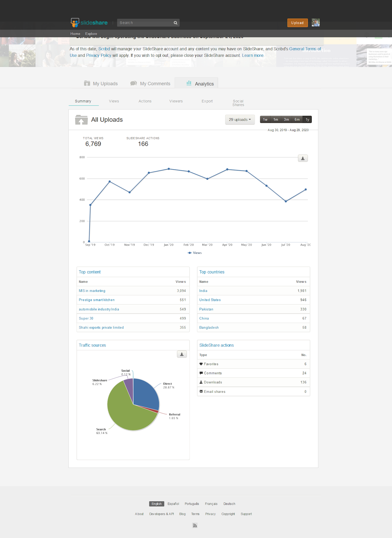Viewport: 392px width, 538px height.
Task: Click the search magnifier icon
Action: tap(176, 23)
